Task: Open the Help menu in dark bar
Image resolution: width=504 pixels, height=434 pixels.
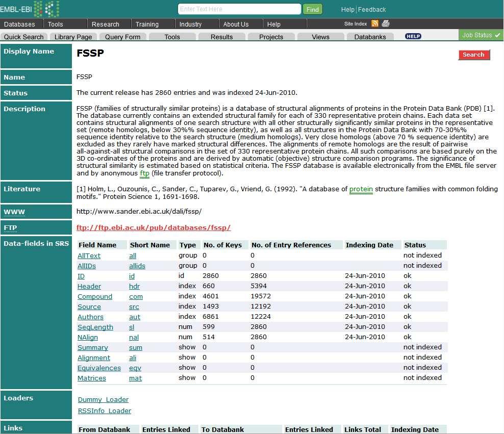Action: 274,24
